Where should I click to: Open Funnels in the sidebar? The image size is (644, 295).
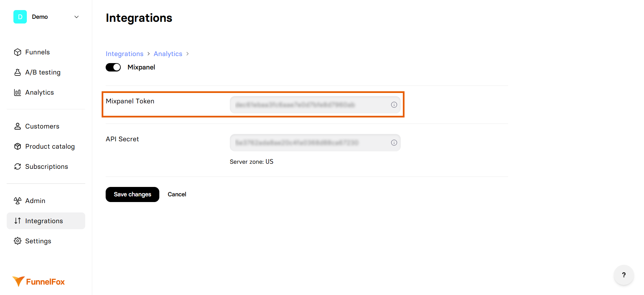pyautogui.click(x=46, y=52)
